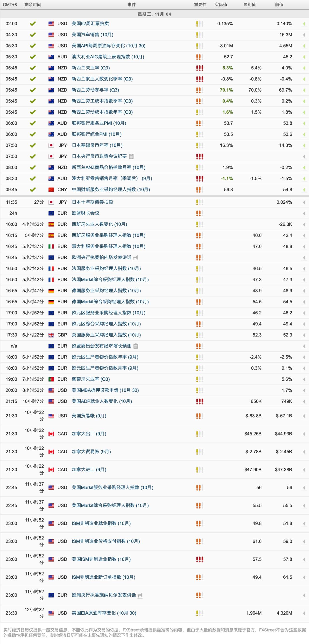Click the document icon beside 欧盟委员会发布经济增长预测
Viewport: 309px width, 644px height.
(136, 346)
